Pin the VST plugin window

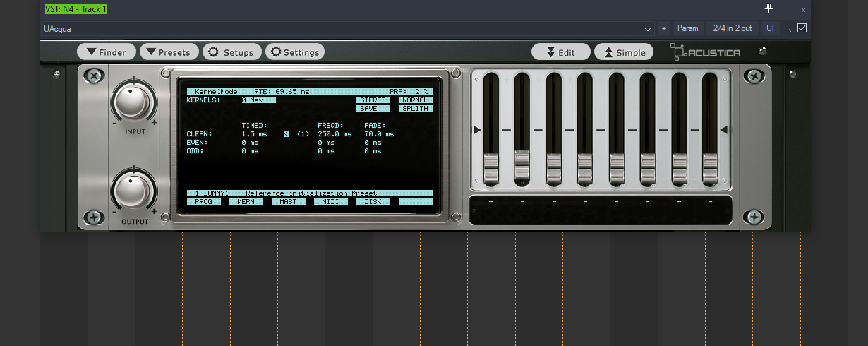[x=769, y=8]
